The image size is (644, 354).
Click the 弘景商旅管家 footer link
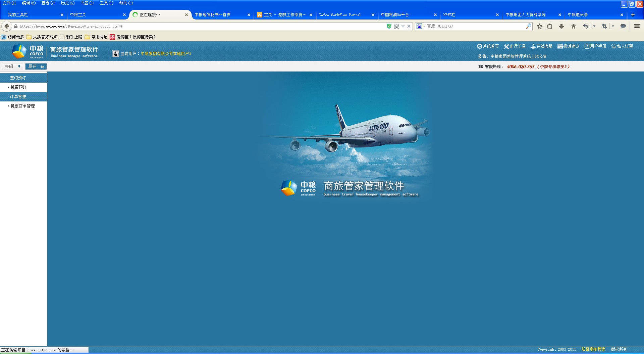[593, 349]
